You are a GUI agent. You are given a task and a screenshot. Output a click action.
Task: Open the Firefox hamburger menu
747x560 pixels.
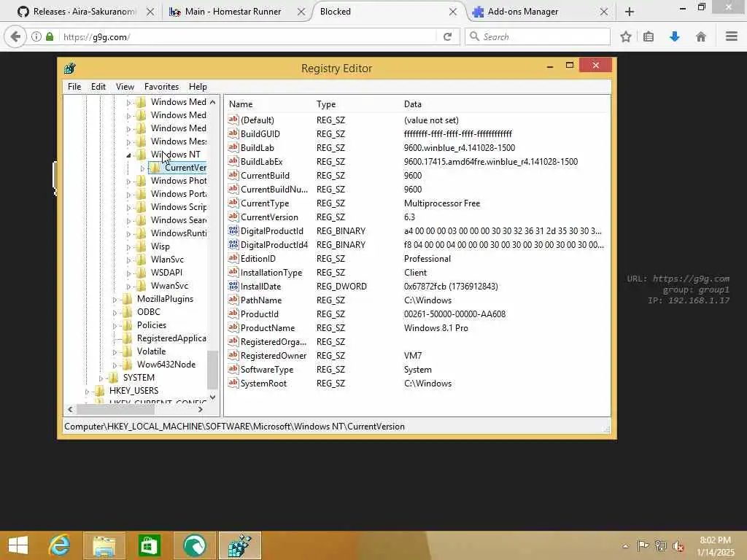tap(731, 36)
